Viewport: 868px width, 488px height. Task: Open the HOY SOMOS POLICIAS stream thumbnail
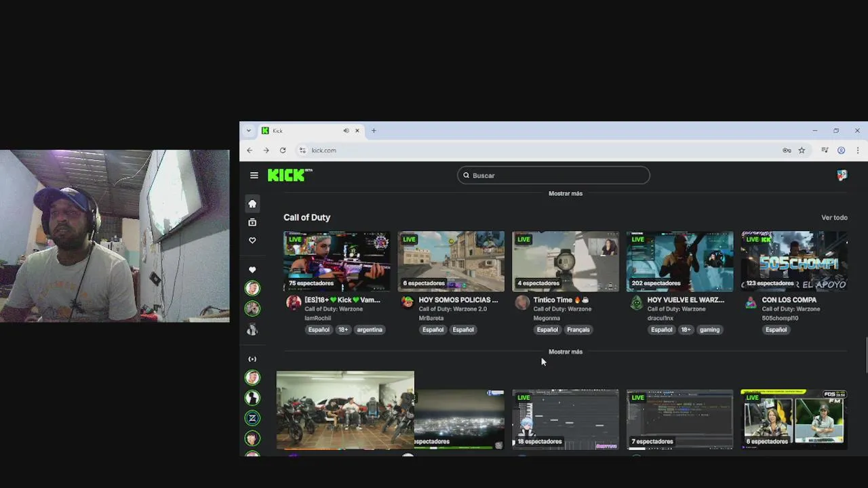[x=451, y=262]
